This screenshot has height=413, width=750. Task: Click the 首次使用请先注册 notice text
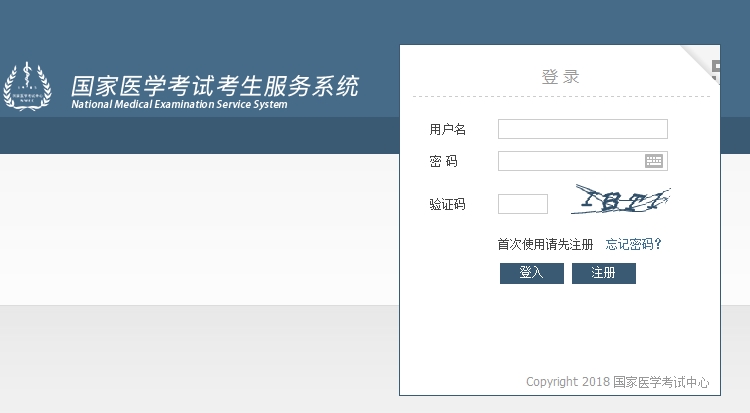click(x=545, y=244)
